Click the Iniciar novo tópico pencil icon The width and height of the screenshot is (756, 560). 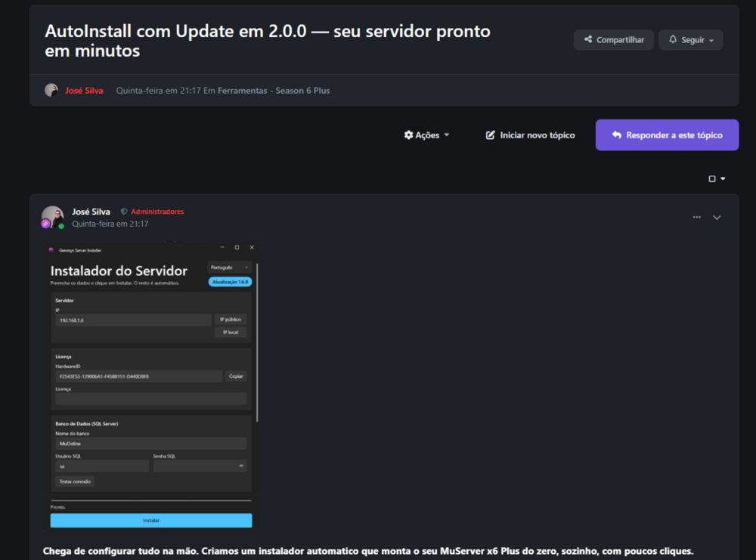pyautogui.click(x=490, y=135)
